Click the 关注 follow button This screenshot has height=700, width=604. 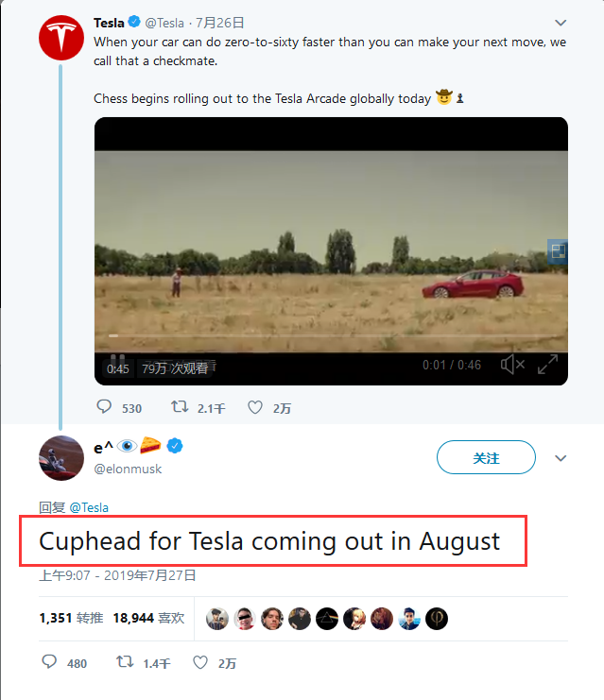tap(486, 458)
